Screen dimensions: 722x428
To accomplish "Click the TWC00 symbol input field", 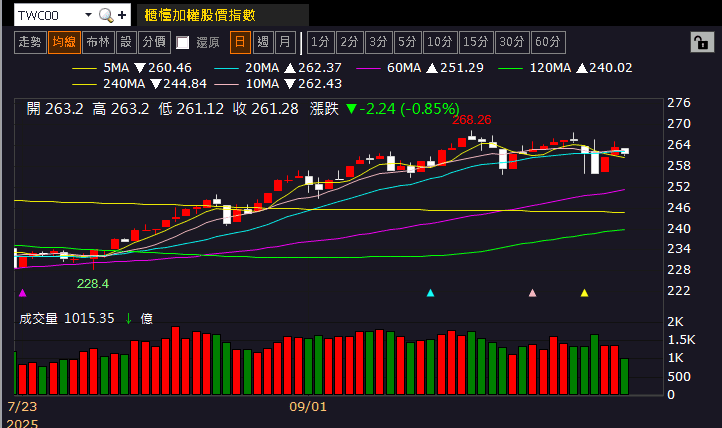I will click(x=50, y=15).
